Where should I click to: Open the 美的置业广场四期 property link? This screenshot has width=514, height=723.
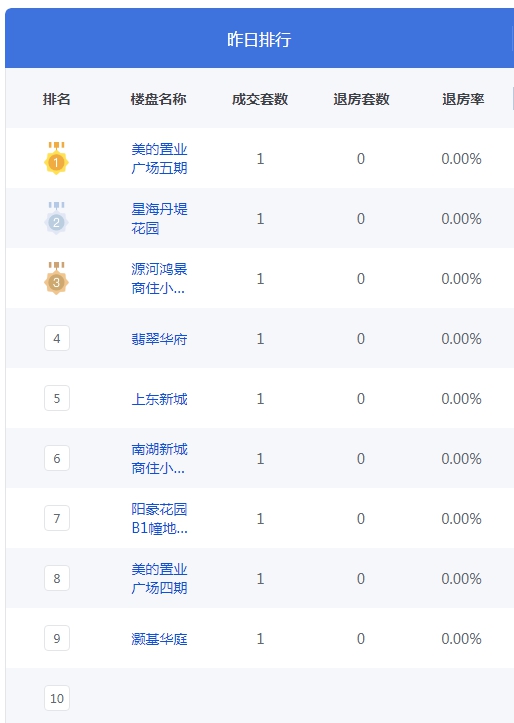click(159, 578)
